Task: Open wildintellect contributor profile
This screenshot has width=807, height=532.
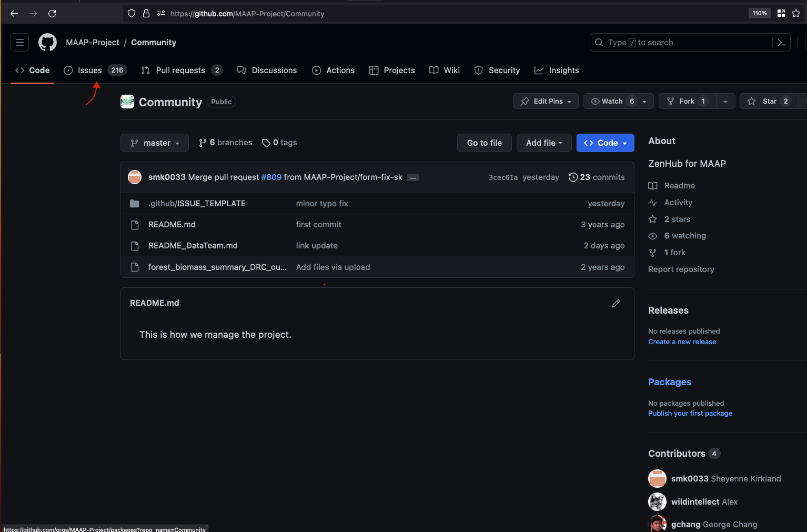Action: point(695,502)
